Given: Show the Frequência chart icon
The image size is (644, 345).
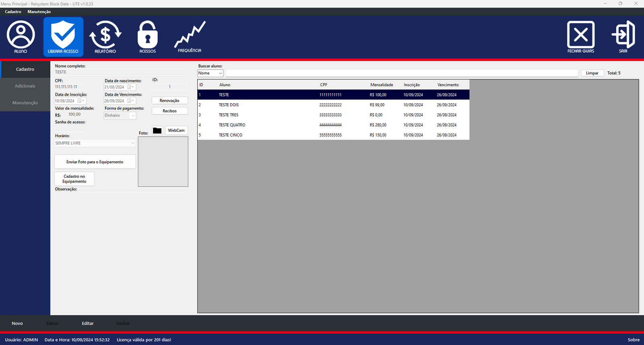Looking at the screenshot, I should (190, 37).
